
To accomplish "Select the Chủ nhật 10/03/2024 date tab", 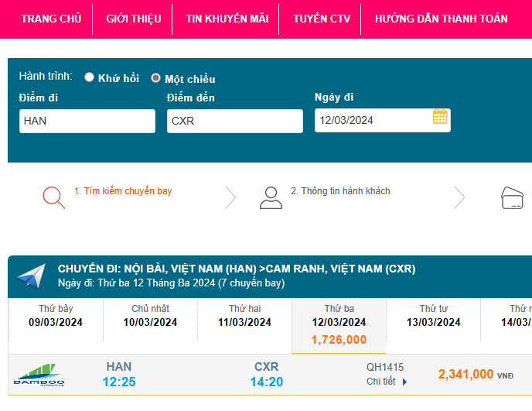I will (x=150, y=317).
